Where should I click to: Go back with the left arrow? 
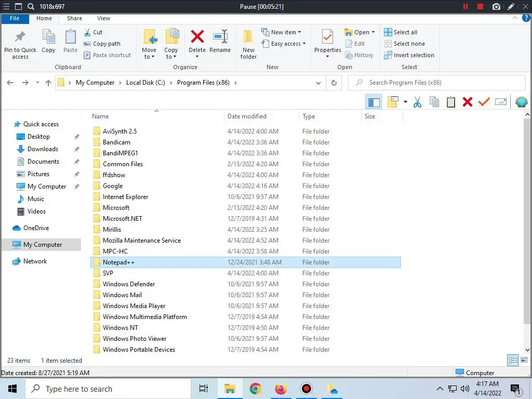pos(10,83)
